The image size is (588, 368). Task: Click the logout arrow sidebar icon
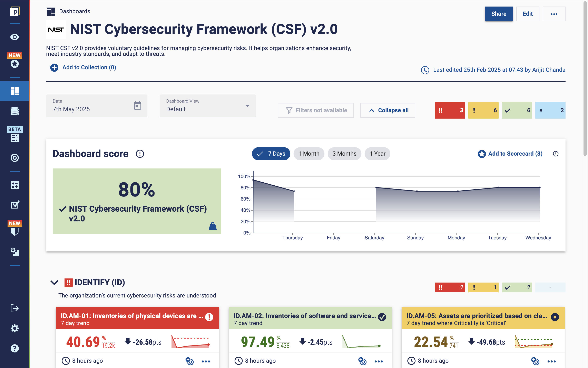(x=14, y=308)
